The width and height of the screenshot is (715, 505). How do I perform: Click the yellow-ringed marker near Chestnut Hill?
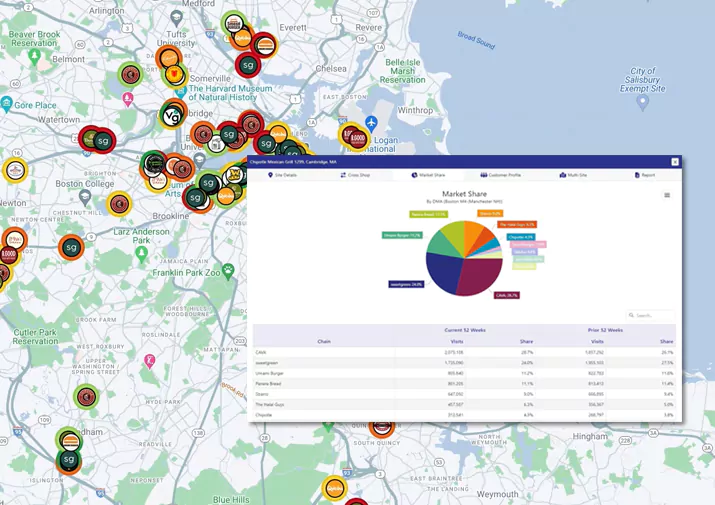click(119, 203)
